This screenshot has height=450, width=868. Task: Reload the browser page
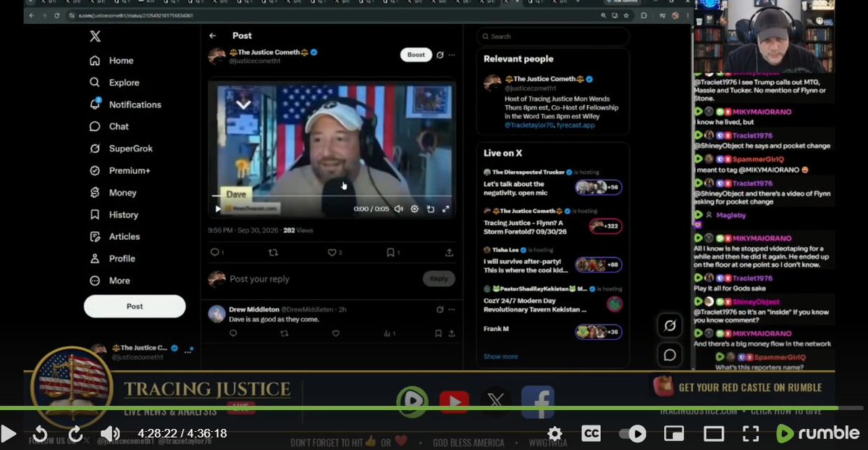56,15
